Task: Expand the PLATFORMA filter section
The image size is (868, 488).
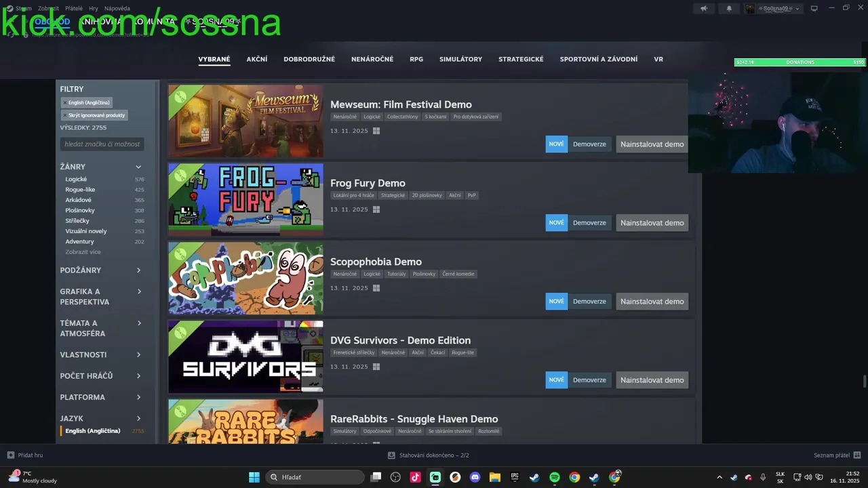Action: [x=102, y=397]
